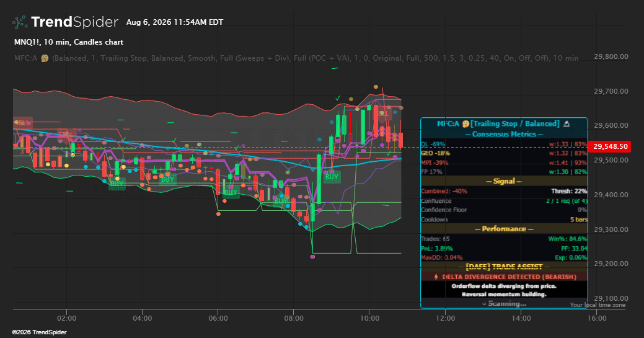
Task: Click the ©2026 TrendSpider copyright text
Action: click(40, 332)
